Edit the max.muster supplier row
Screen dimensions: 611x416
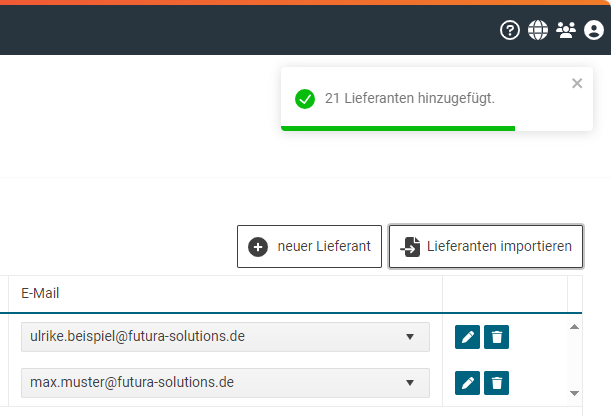pyautogui.click(x=467, y=382)
